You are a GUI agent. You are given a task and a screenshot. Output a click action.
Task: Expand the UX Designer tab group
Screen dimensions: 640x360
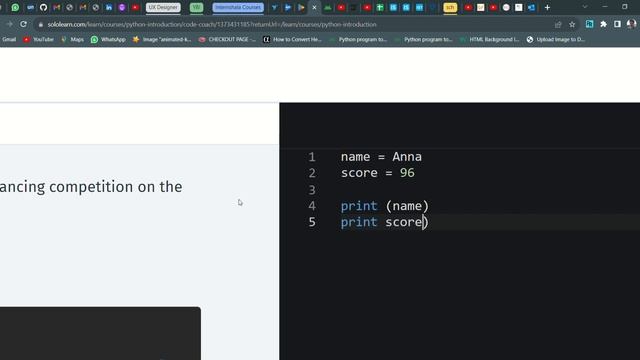163,7
